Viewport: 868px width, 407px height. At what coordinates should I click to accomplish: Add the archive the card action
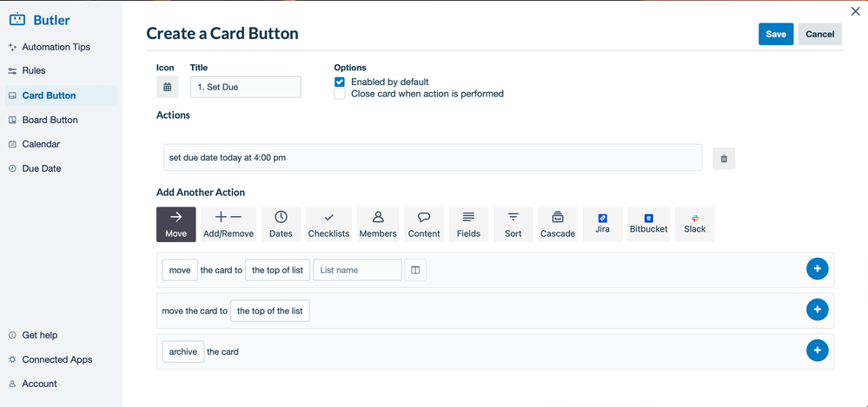pos(817,350)
